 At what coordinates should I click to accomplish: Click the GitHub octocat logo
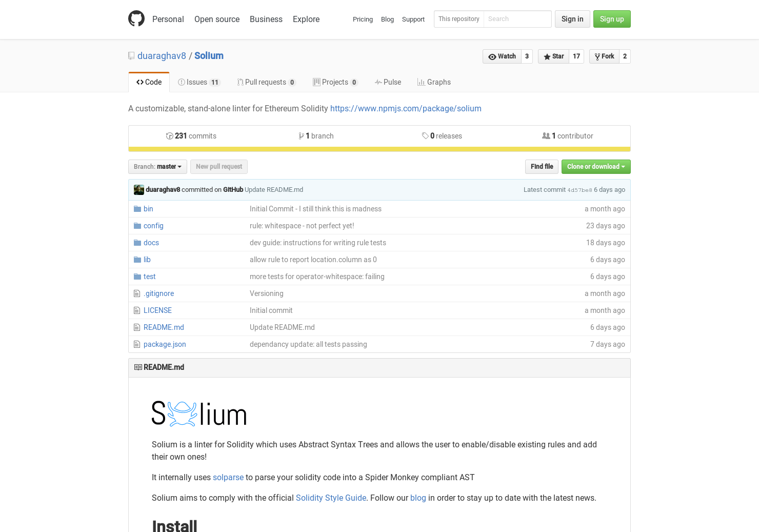click(136, 18)
